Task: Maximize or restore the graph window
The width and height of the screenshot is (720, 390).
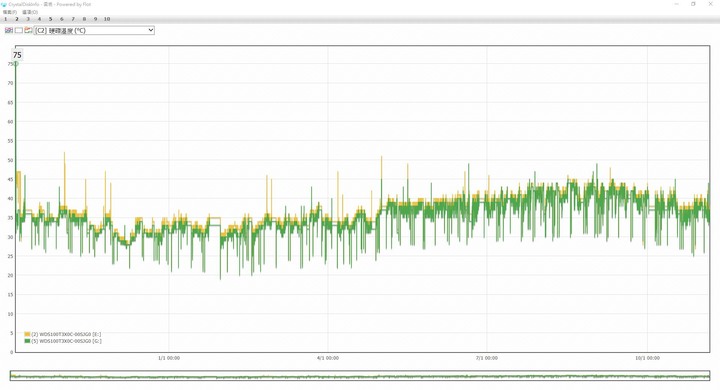Action: (x=693, y=4)
